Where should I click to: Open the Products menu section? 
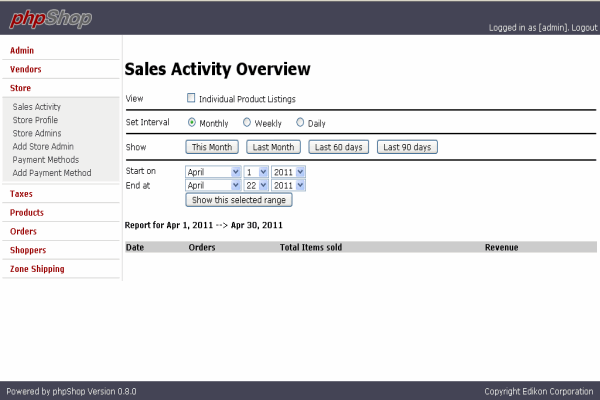[x=27, y=212]
